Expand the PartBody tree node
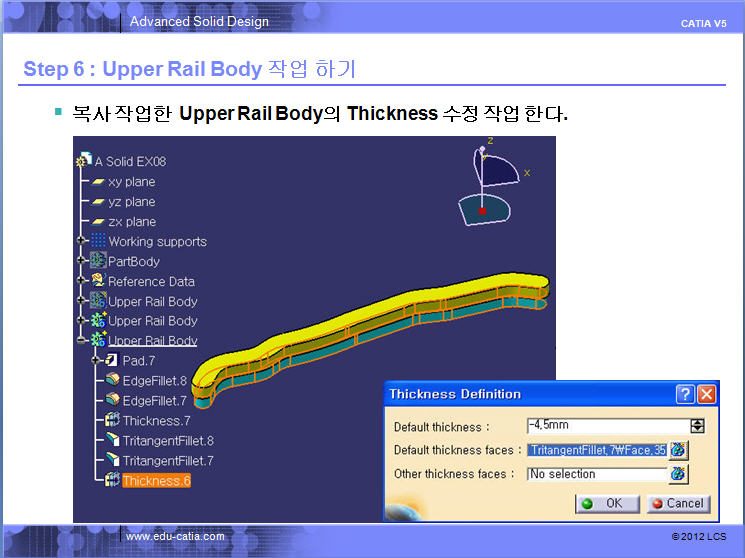Screen dimensions: 745x558 [82, 261]
